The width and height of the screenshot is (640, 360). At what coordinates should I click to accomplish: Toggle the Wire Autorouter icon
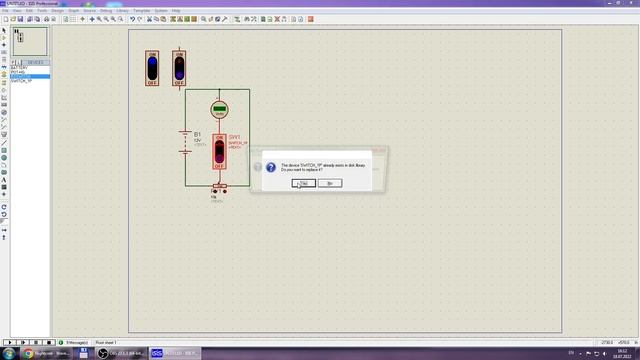click(237, 19)
